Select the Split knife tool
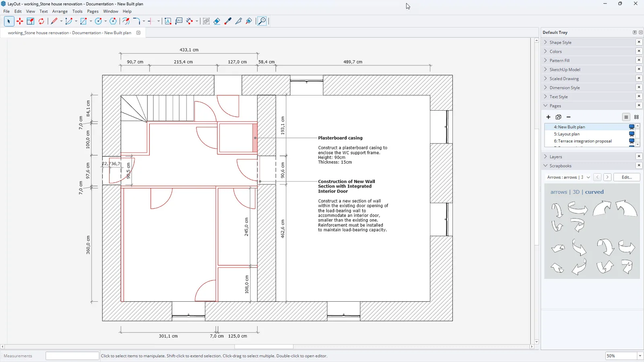Viewport: 644px width, 362px height. (x=239, y=21)
